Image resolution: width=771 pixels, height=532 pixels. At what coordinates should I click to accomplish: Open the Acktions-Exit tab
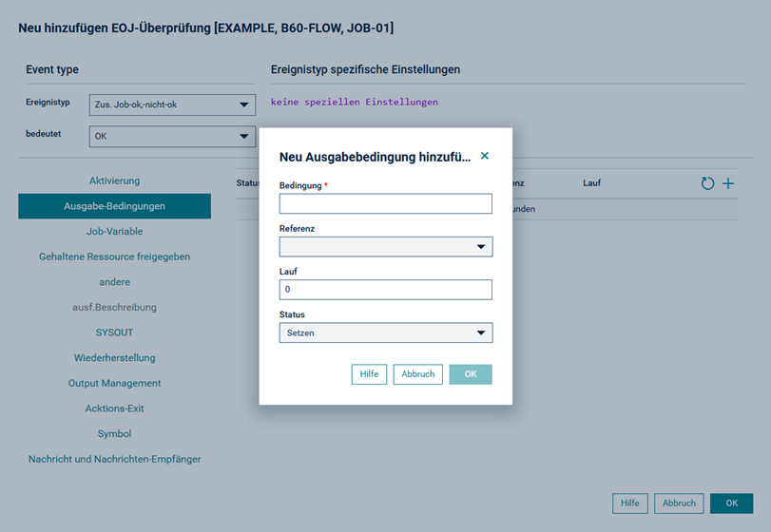click(x=115, y=408)
